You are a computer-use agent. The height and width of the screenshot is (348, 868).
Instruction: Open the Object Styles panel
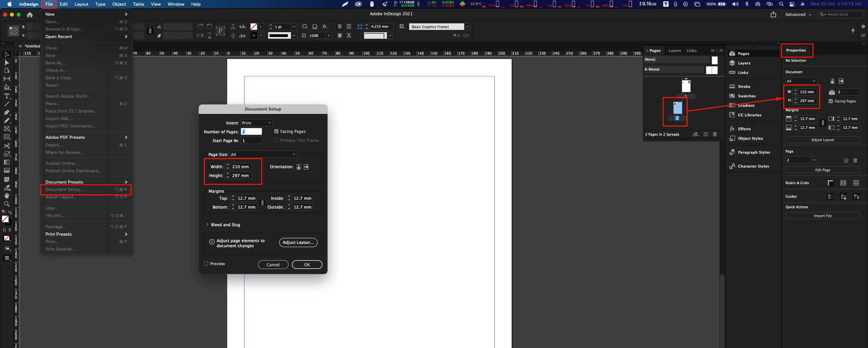pyautogui.click(x=750, y=138)
